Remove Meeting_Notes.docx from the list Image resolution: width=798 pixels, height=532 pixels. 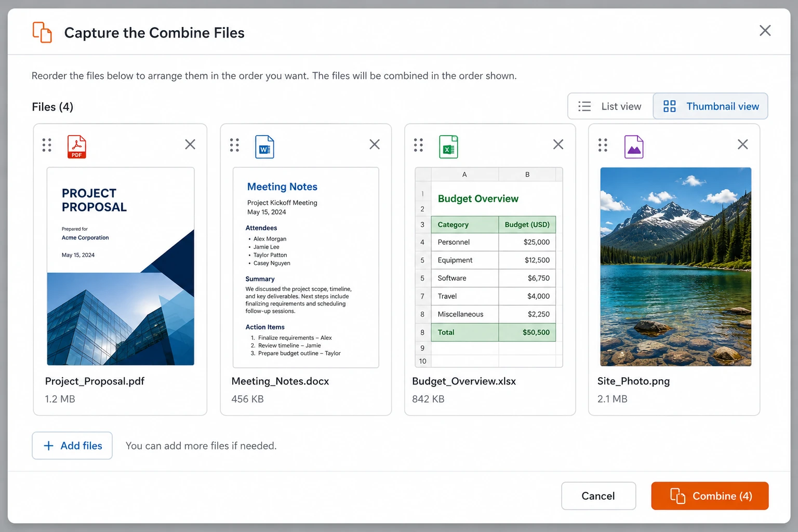click(x=375, y=144)
